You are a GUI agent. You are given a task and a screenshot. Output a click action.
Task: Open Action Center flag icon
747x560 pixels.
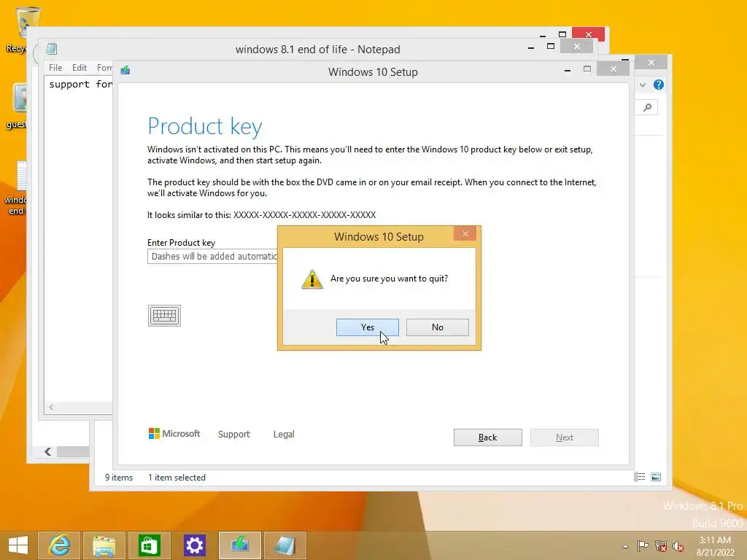[643, 545]
